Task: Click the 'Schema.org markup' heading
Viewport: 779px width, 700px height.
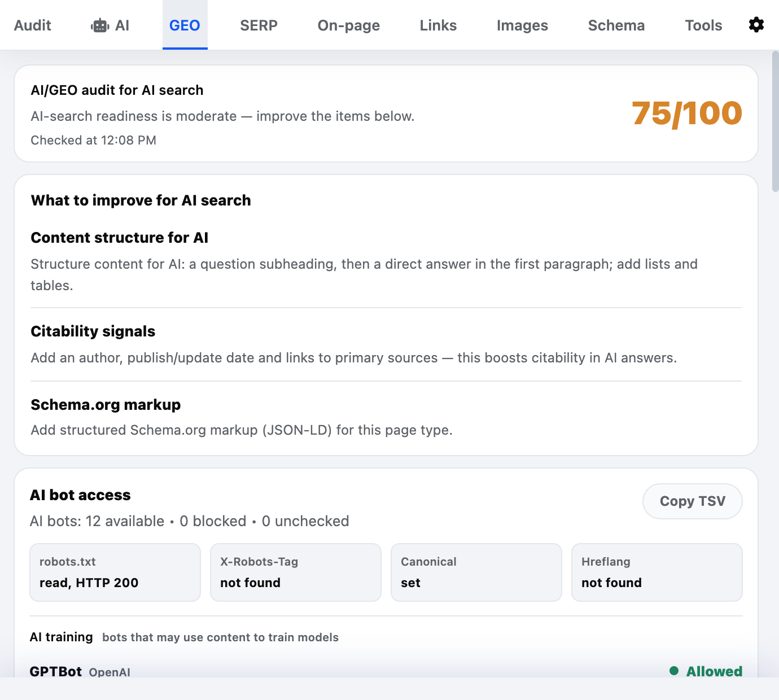Action: 106,405
